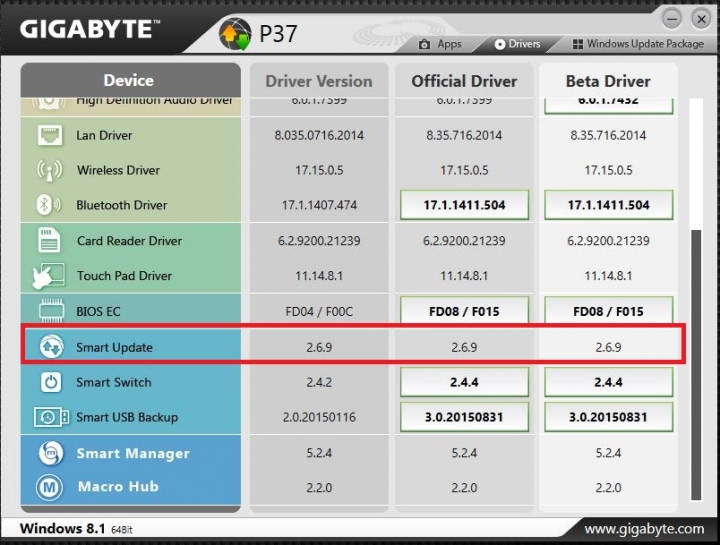Click installed BIOS version FD04 / F00C

pos(319,312)
